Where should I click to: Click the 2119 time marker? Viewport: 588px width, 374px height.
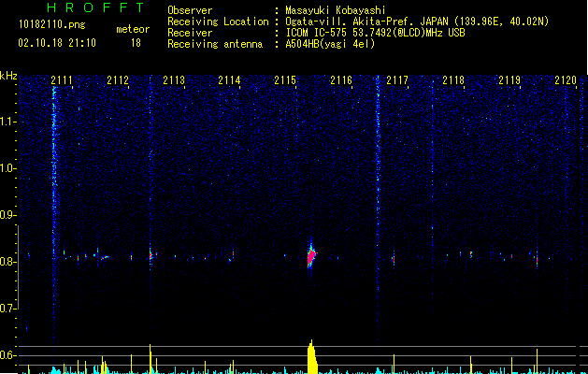[x=509, y=80]
